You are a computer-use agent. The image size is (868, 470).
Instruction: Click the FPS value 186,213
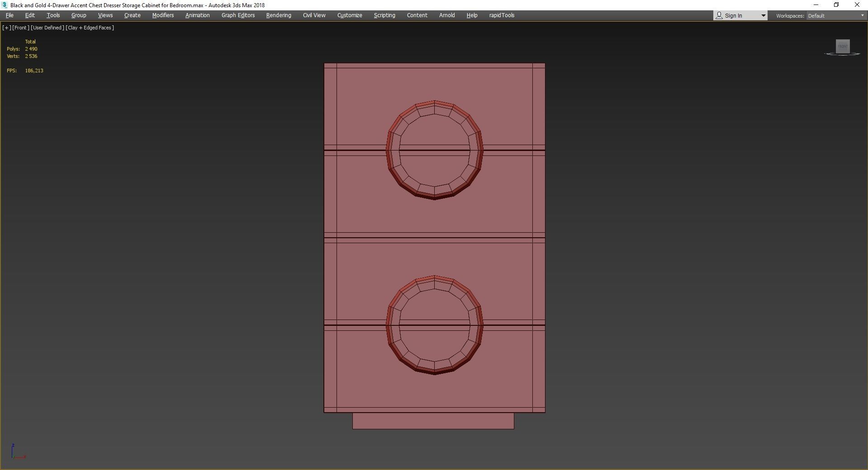[34, 70]
